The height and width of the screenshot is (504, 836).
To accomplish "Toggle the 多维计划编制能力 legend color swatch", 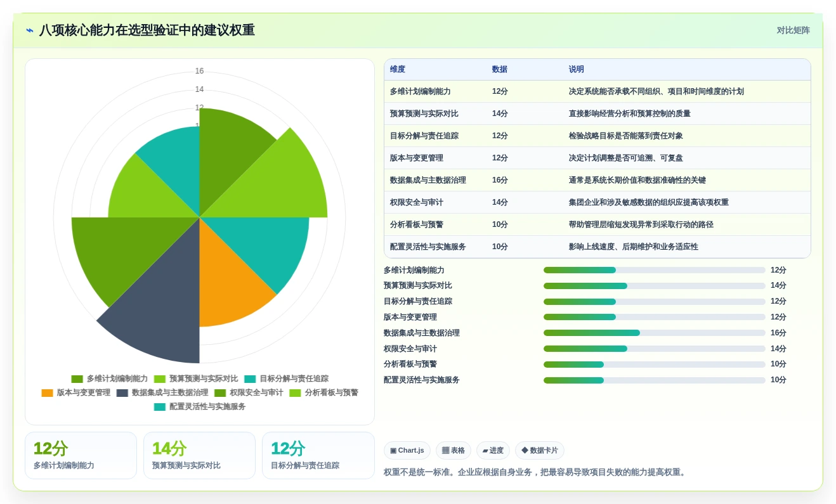I will (77, 378).
